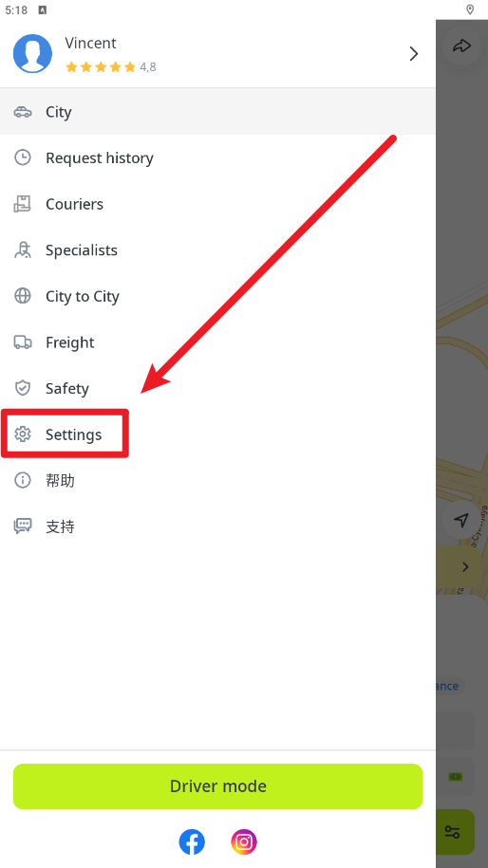Tap the Freight truck icon
Viewport: 488px width, 868px height.
(x=23, y=342)
